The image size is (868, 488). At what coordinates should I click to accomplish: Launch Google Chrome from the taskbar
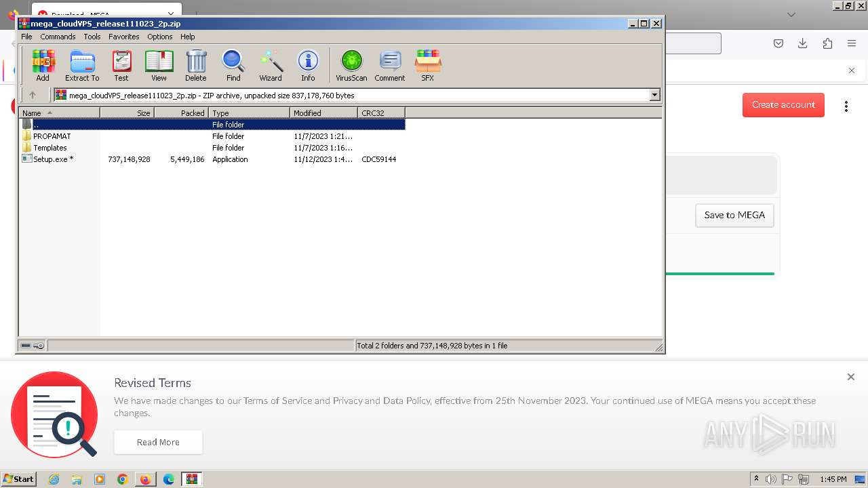coord(123,479)
